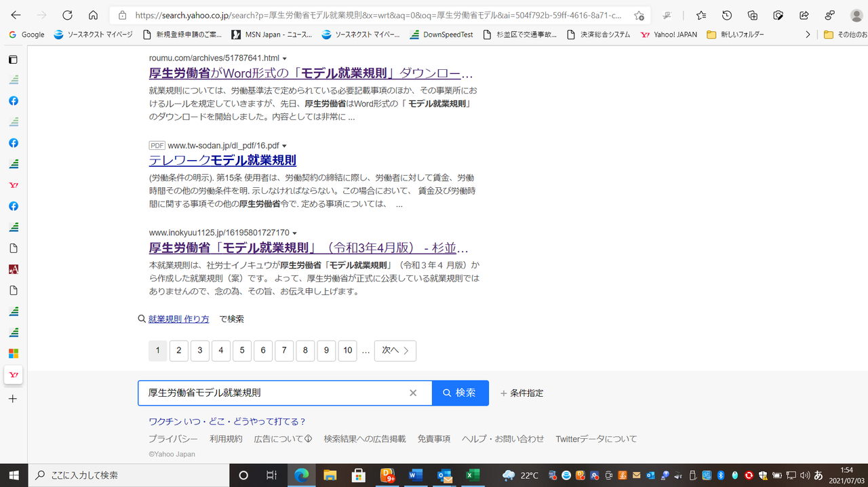
Task: Reload the page with the refresh icon
Action: coord(67,15)
